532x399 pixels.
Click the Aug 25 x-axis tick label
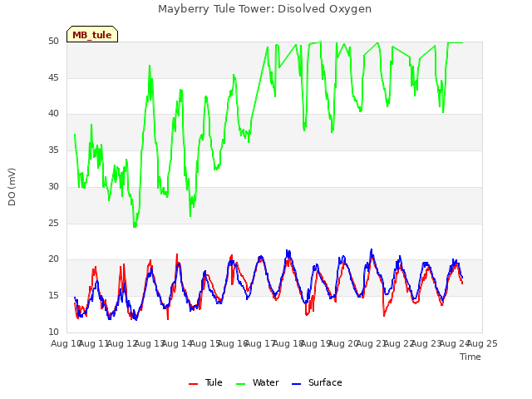pos(482,343)
